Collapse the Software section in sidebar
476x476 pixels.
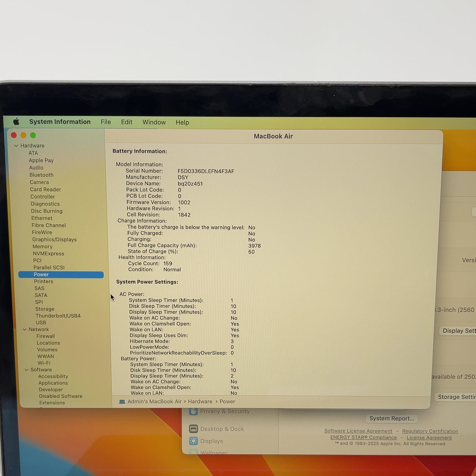tap(27, 370)
